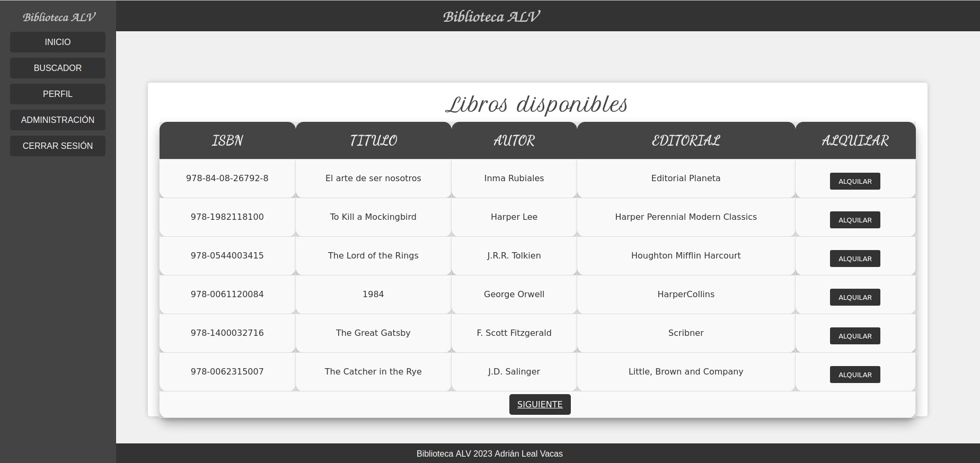Click the Biblioteca ALV sidebar logo
The width and height of the screenshot is (980, 463).
pos(59,17)
